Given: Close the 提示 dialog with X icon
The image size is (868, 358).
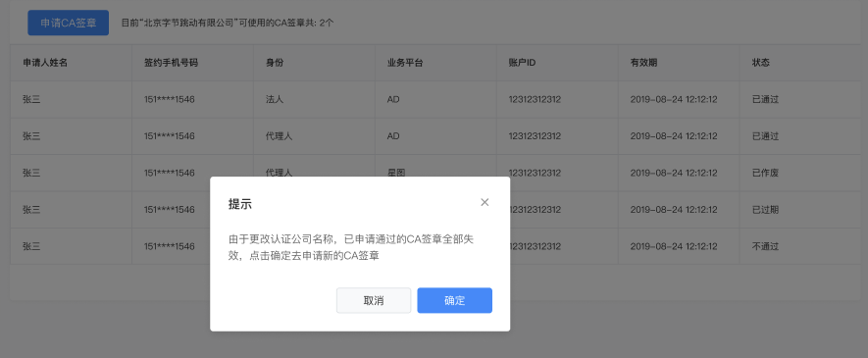Looking at the screenshot, I should (x=485, y=202).
